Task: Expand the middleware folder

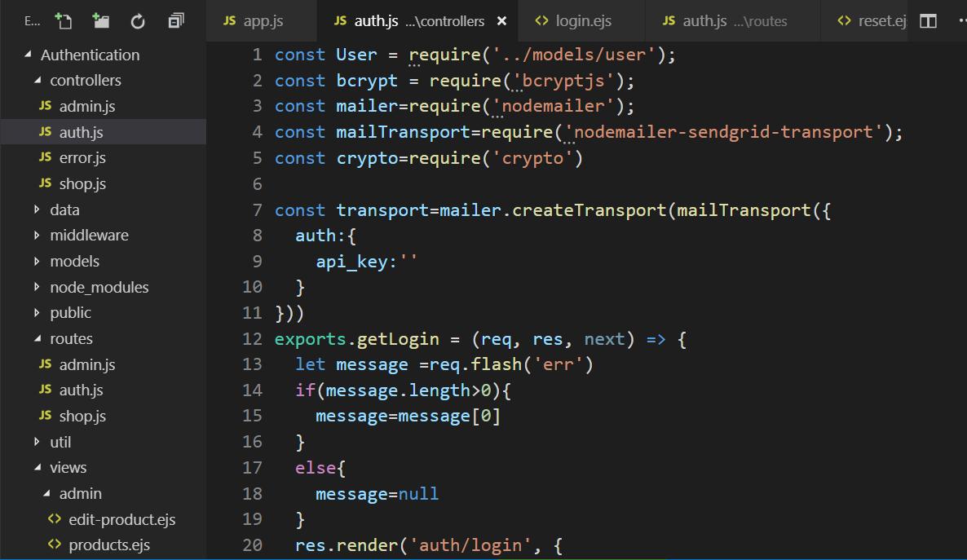Action: click(x=37, y=235)
